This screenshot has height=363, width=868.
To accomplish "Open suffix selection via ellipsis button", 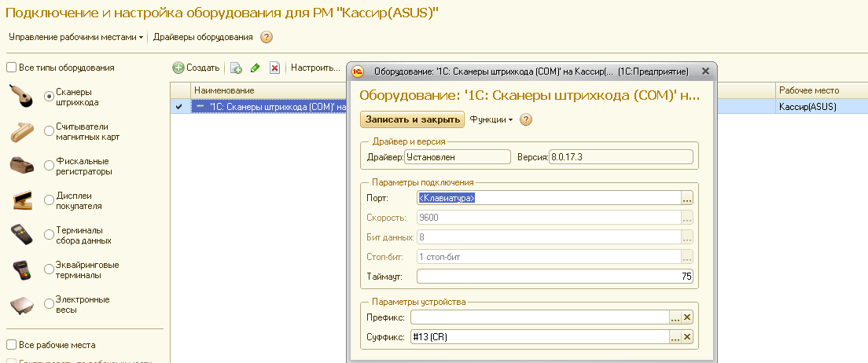I will pos(675,337).
